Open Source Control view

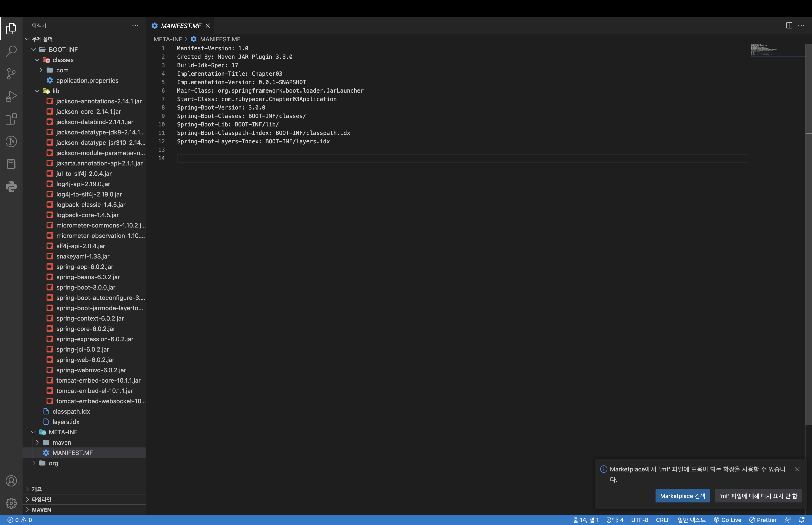[11, 74]
